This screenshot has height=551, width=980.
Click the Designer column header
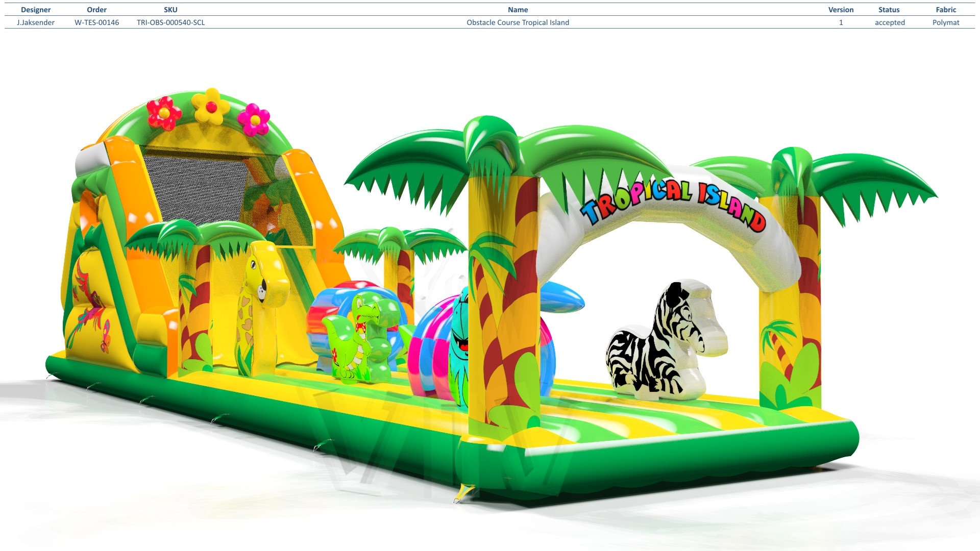[x=36, y=10]
